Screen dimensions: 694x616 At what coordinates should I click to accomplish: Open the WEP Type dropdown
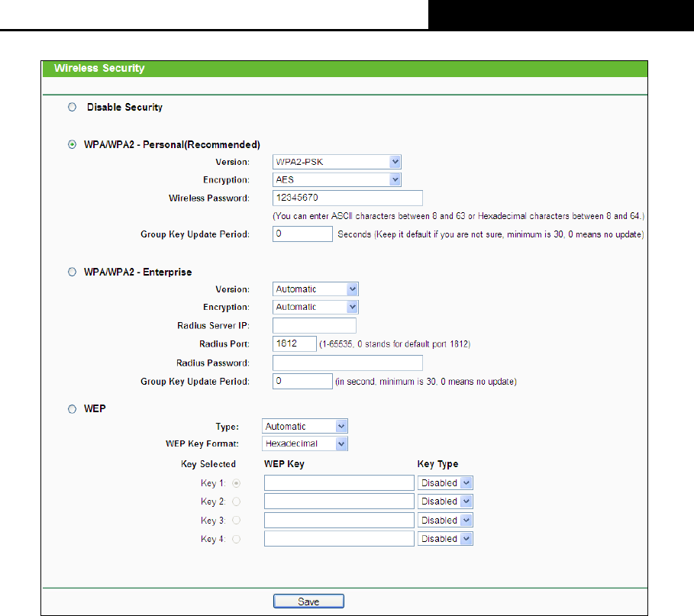pos(305,426)
